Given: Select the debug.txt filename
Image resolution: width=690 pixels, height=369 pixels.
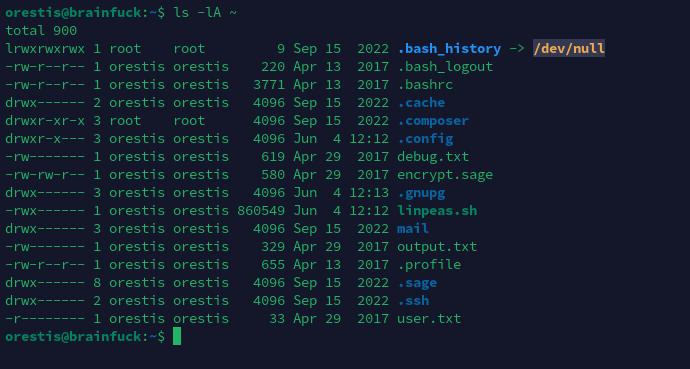Looking at the screenshot, I should [x=433, y=157].
